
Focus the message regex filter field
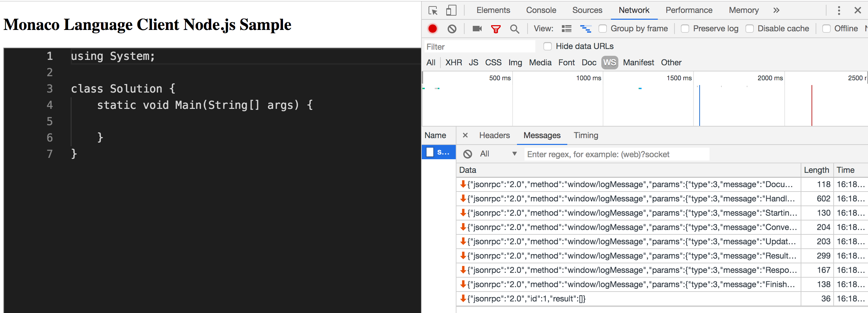[x=617, y=154]
